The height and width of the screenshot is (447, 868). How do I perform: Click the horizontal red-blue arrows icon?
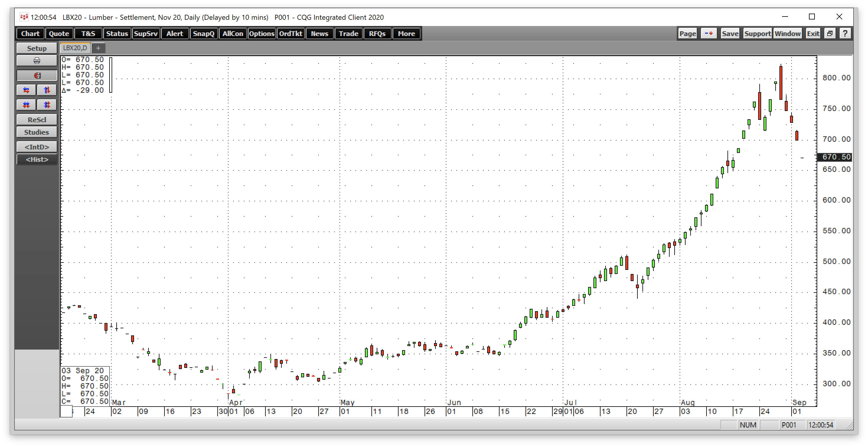[x=26, y=90]
